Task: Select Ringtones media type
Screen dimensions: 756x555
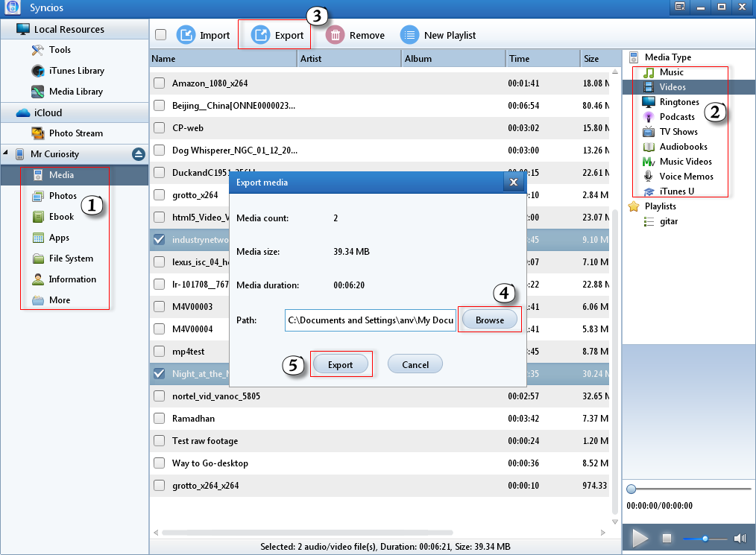Action: pyautogui.click(x=679, y=102)
